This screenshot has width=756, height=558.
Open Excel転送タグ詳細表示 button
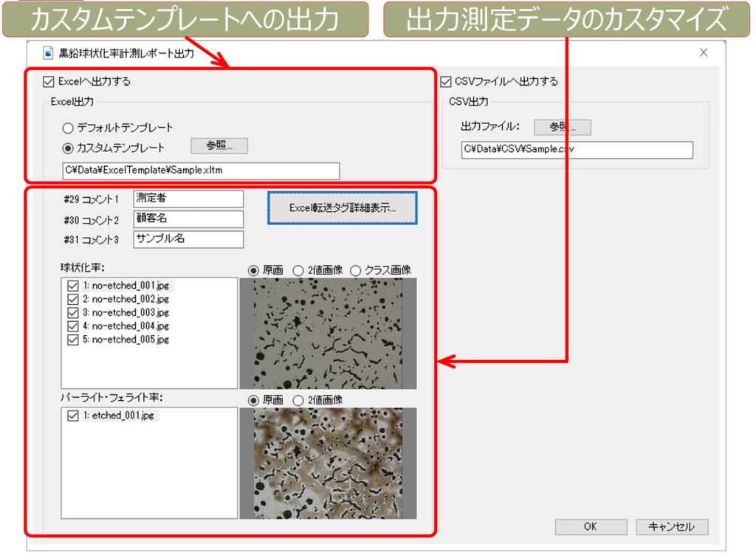pos(343,208)
